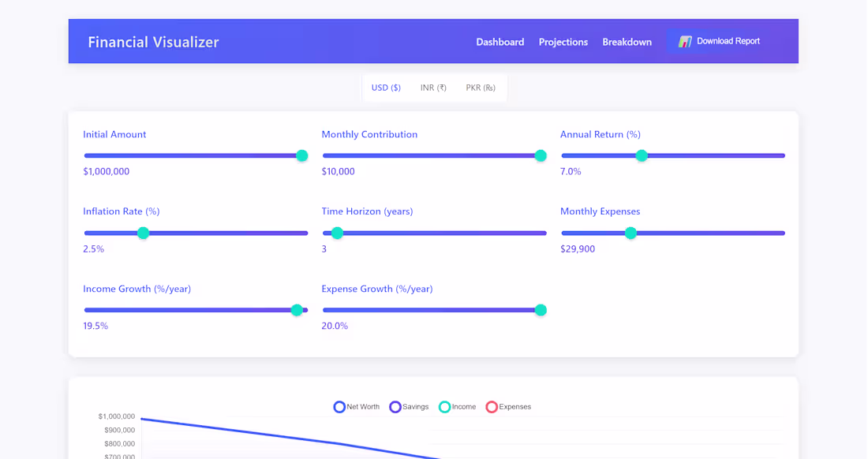Navigate to the Projections section

pos(563,42)
